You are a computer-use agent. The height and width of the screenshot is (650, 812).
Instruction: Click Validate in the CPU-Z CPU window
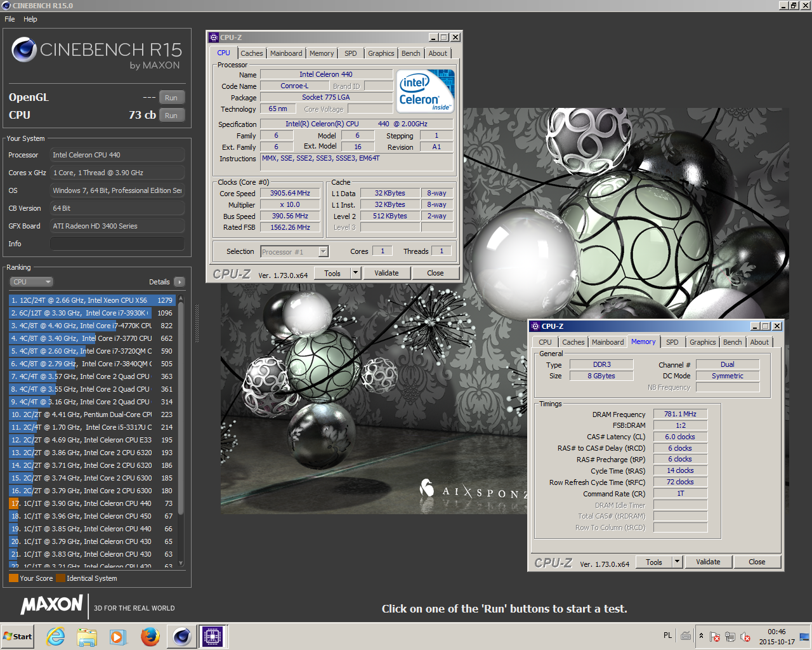click(x=386, y=273)
